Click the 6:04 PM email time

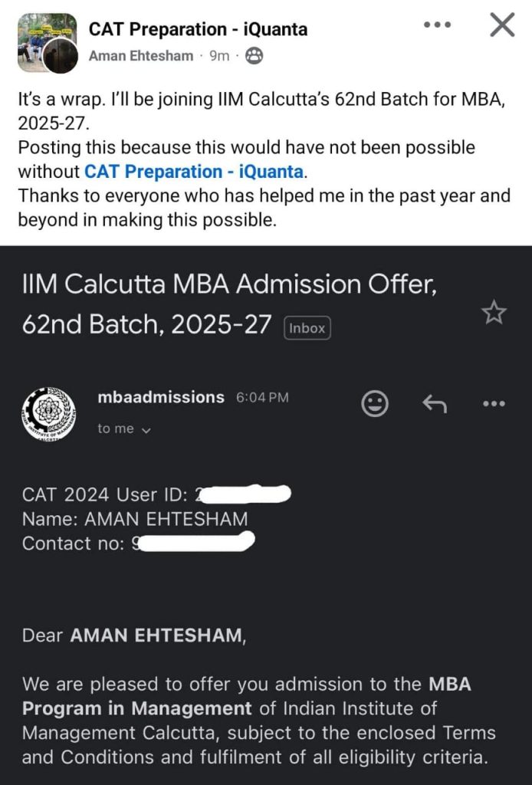point(263,397)
